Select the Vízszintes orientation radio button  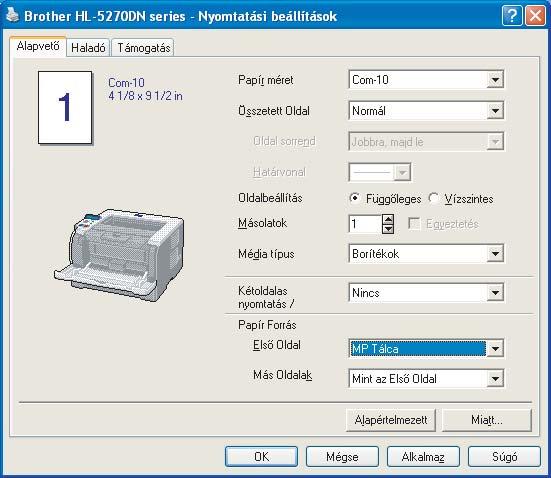coord(434,198)
